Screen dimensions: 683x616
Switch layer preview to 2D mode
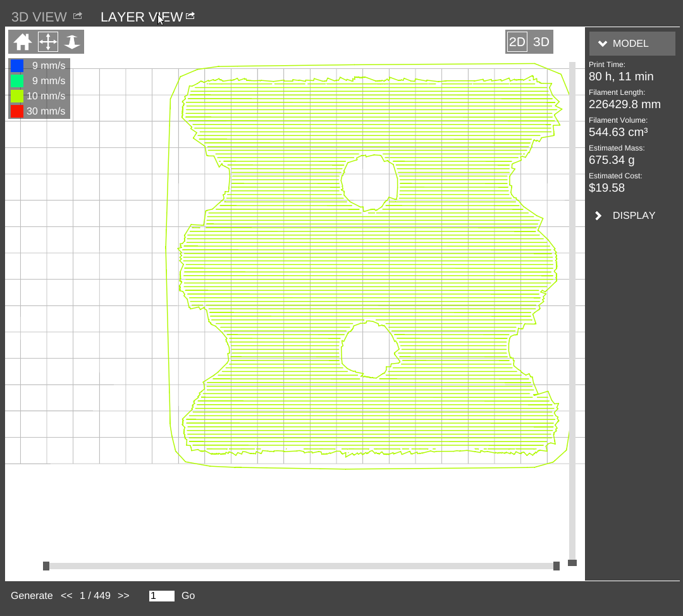(517, 42)
